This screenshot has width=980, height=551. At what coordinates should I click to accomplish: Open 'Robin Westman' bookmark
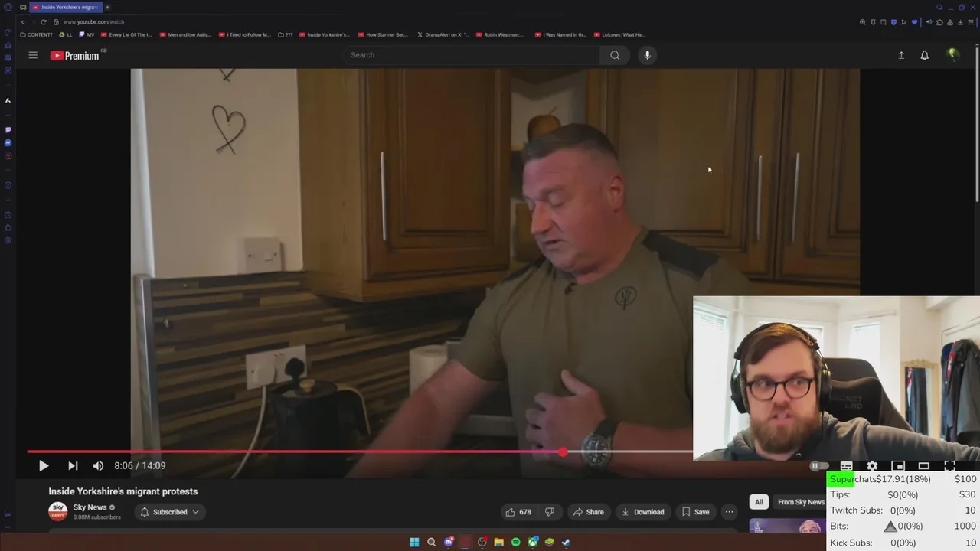(x=501, y=34)
